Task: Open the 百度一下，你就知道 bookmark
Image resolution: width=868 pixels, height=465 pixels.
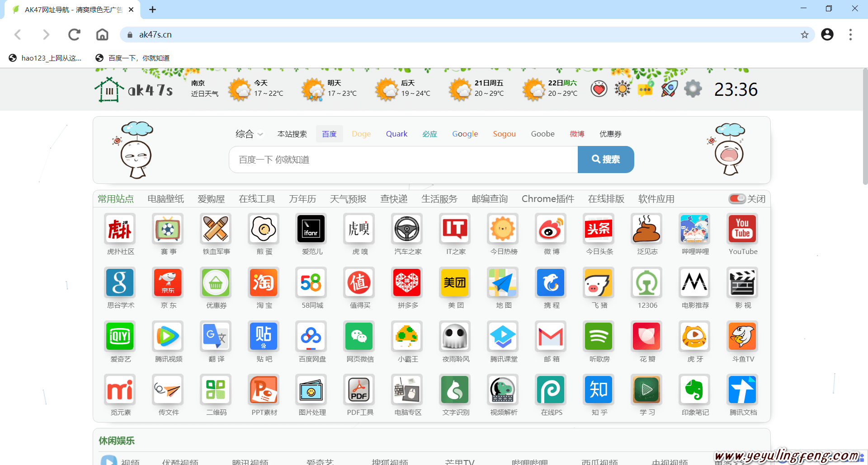Action: [132, 58]
